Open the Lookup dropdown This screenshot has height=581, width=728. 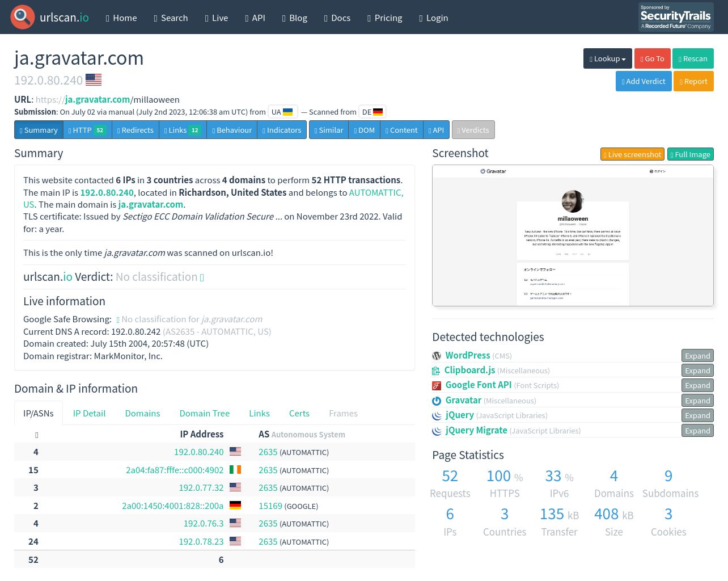pyautogui.click(x=608, y=58)
